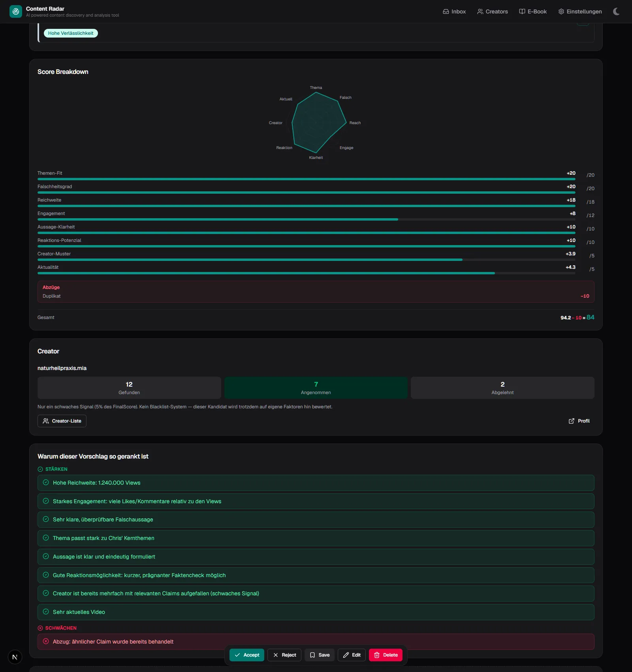The width and height of the screenshot is (632, 672).
Task: Accept the suggestion
Action: [247, 655]
